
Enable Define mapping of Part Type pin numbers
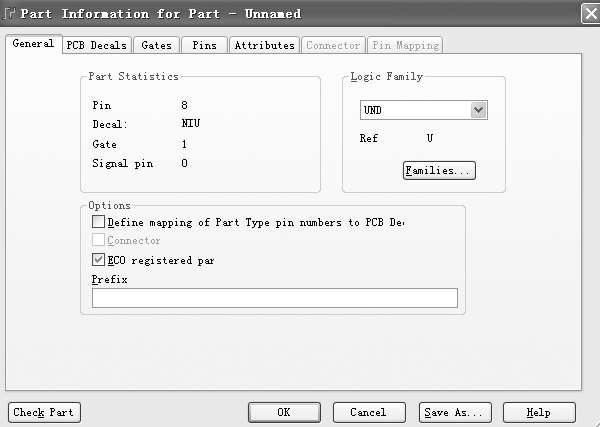click(x=98, y=222)
